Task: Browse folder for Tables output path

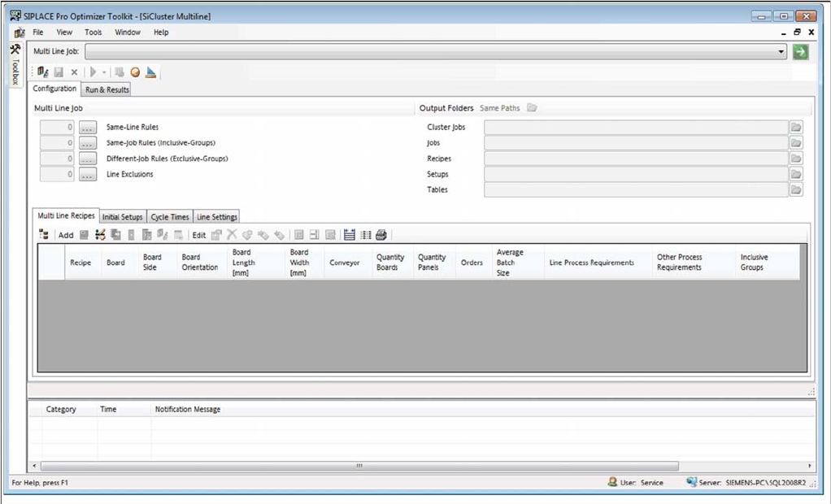Action: [x=796, y=189]
